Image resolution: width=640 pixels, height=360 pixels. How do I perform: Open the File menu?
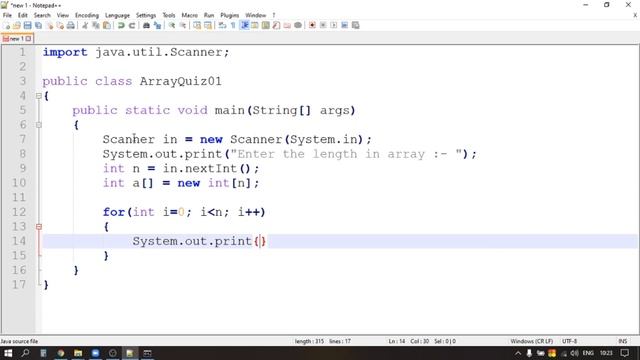pos(7,15)
